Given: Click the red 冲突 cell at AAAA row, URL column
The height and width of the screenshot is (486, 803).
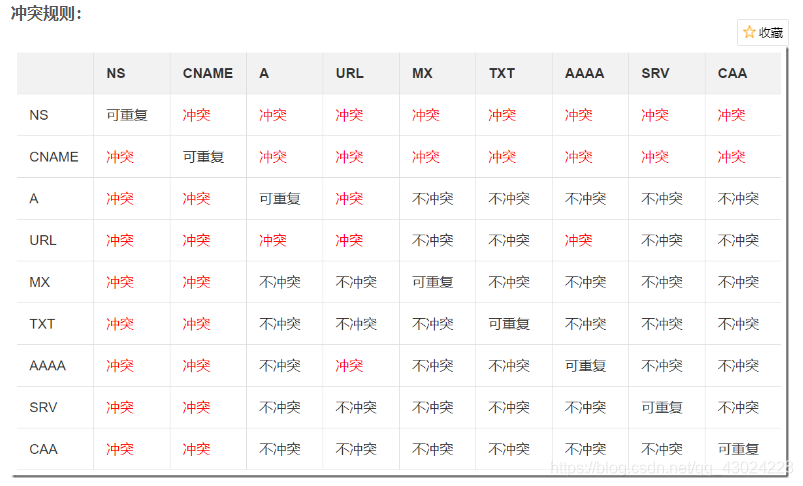Looking at the screenshot, I should point(349,366).
